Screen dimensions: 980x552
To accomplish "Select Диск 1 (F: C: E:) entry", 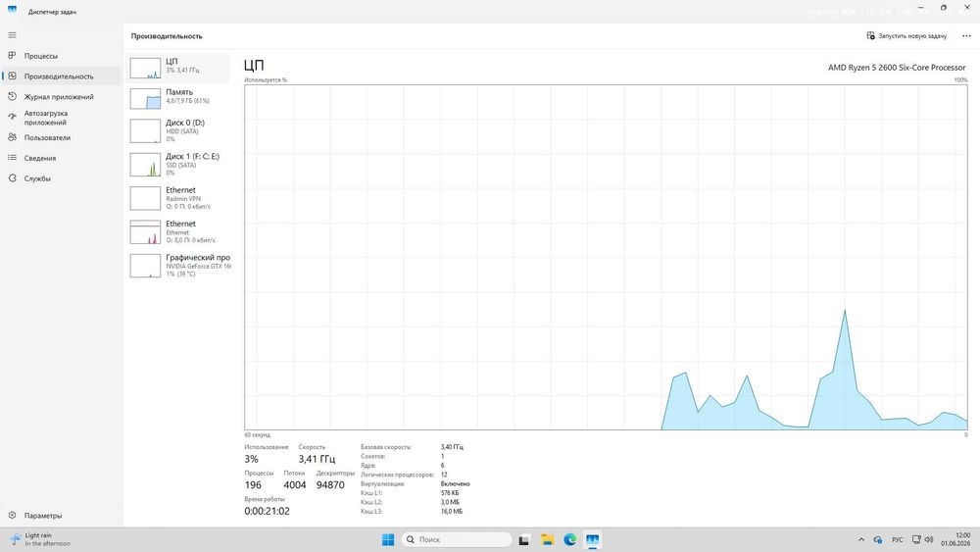I will [178, 165].
